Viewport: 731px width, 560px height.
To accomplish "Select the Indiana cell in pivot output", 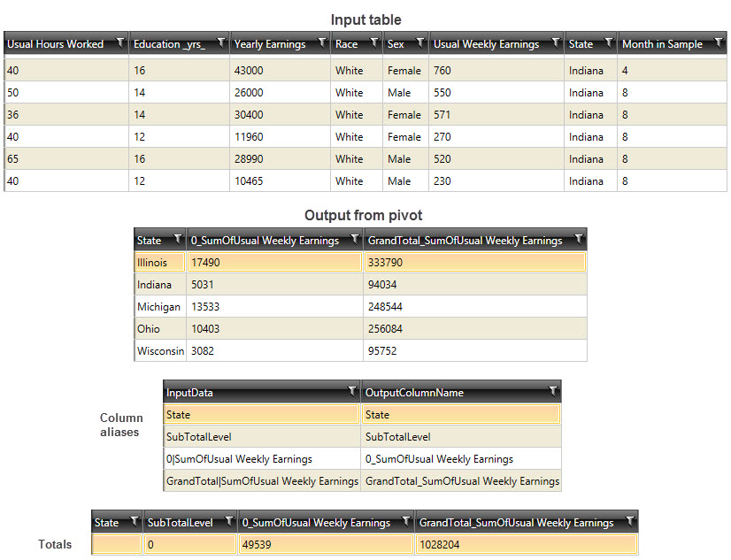I will 160,285.
